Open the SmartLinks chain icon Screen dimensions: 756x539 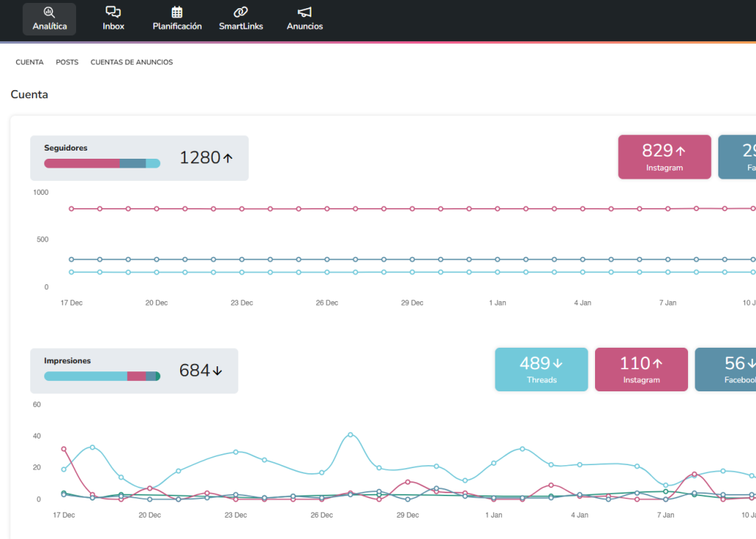pyautogui.click(x=241, y=12)
